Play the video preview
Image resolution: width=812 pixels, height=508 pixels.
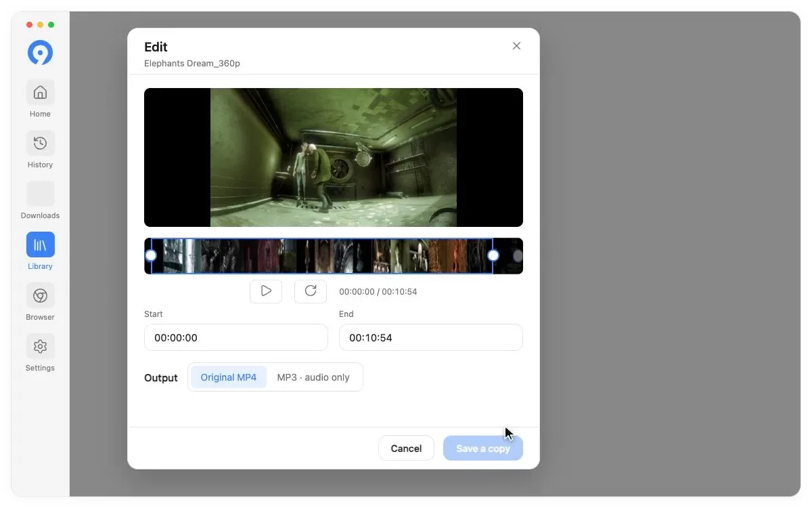[x=266, y=291]
